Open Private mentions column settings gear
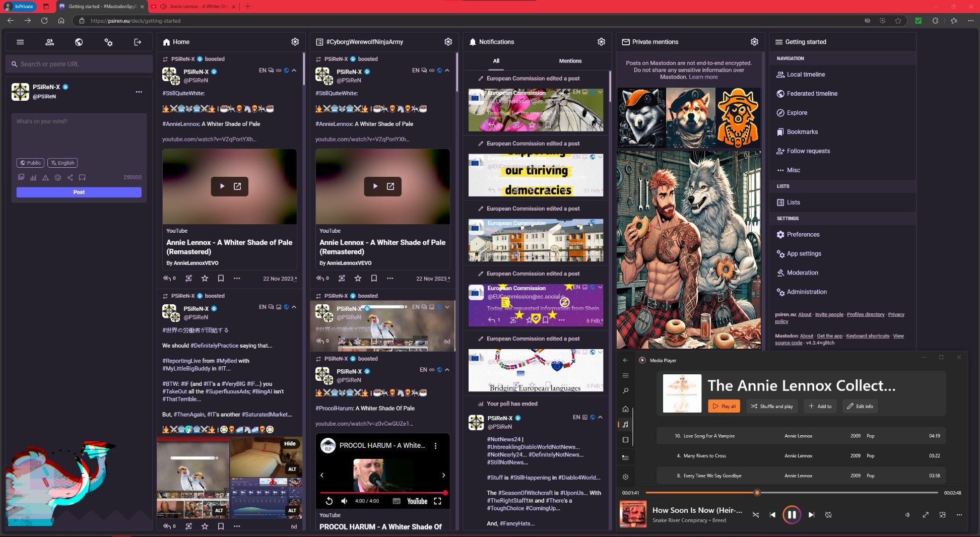Viewport: 980px width, 537px height. [754, 42]
